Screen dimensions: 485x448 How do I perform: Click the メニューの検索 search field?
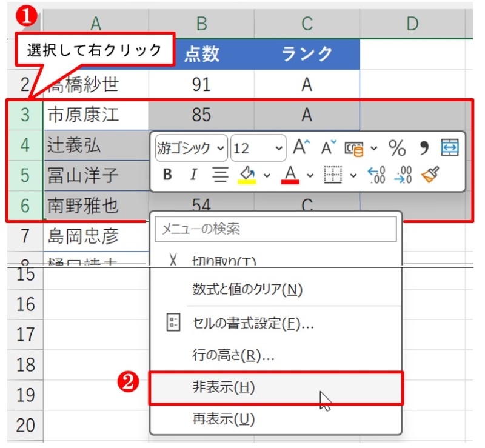tap(276, 229)
